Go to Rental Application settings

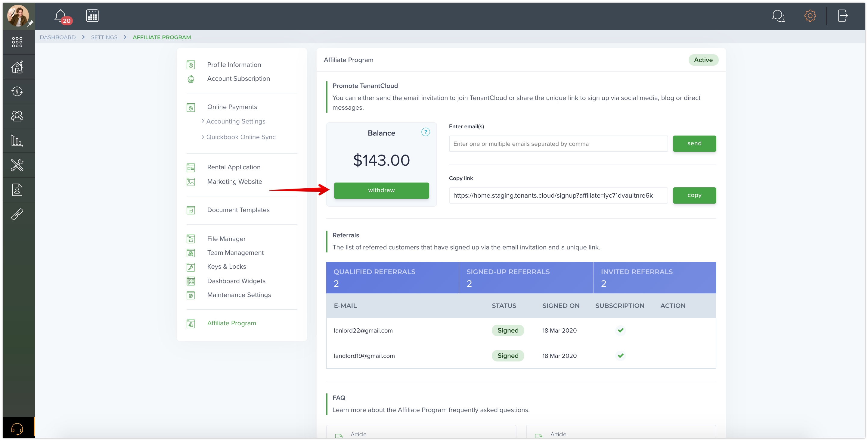(x=234, y=167)
